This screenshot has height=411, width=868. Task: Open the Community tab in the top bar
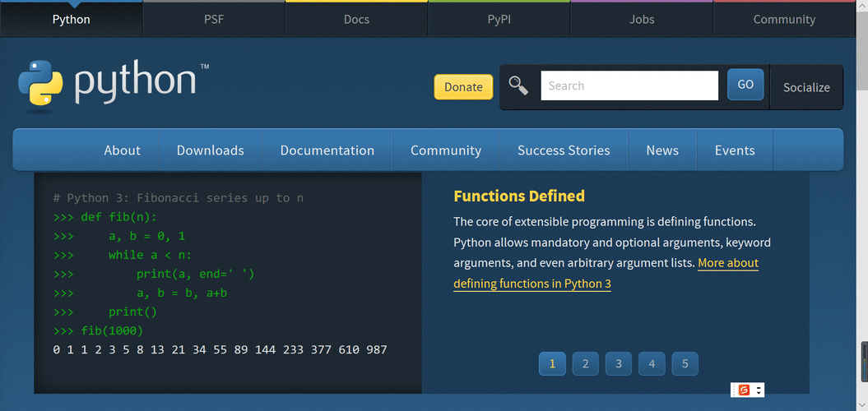click(x=784, y=20)
